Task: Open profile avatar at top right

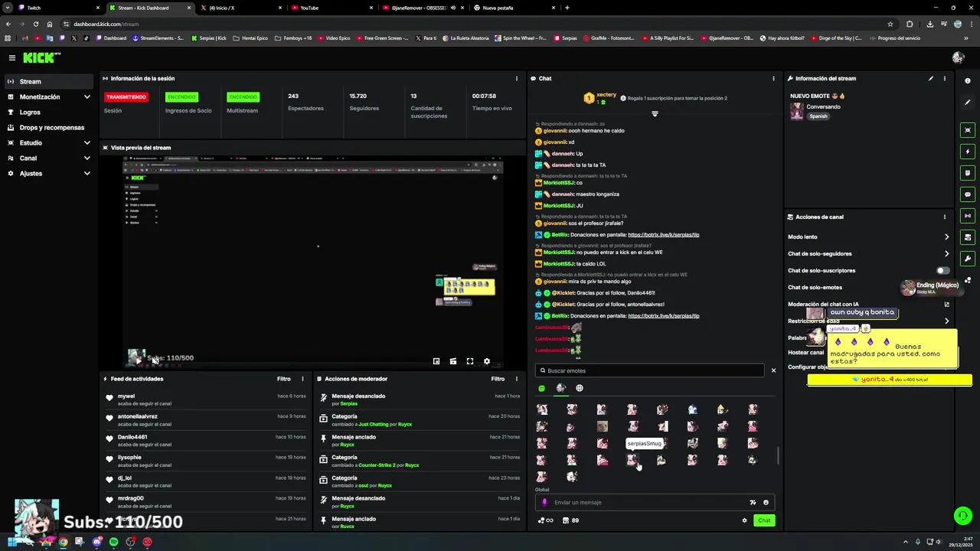Action: (958, 57)
